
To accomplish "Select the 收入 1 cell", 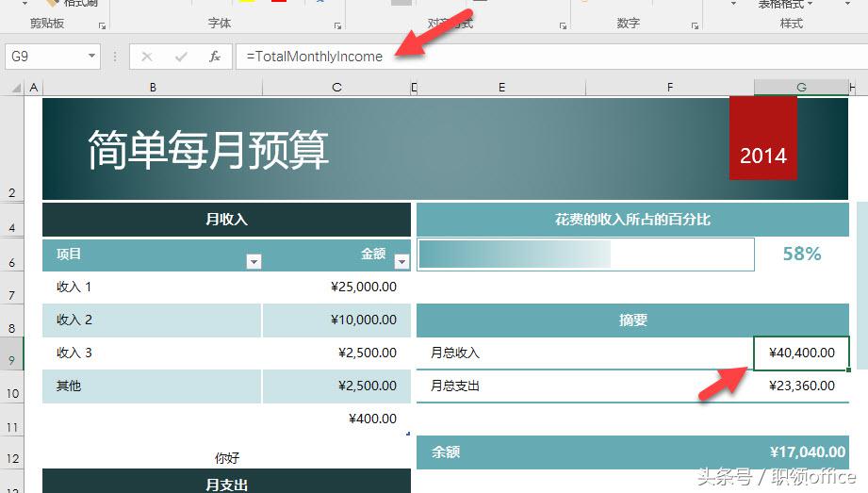I will 152,287.
